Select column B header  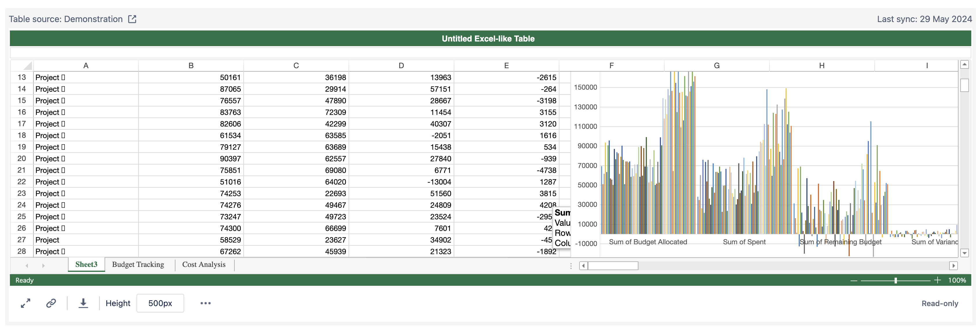[x=191, y=66]
